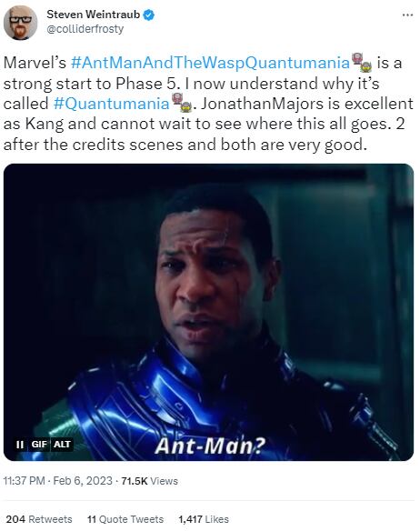420x531 pixels.
Task: View the 11 Quote Tweets list
Action: (125, 519)
